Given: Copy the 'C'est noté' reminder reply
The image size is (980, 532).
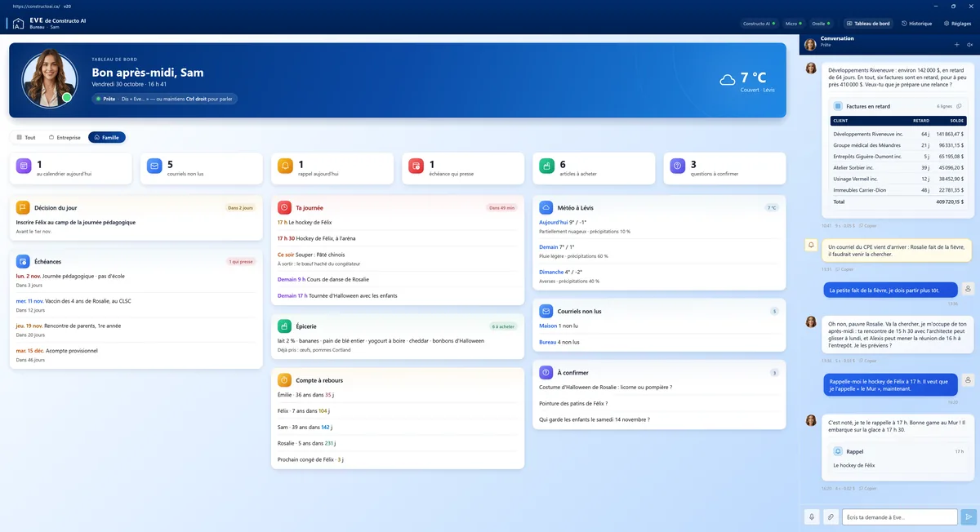Looking at the screenshot, I should 867,488.
